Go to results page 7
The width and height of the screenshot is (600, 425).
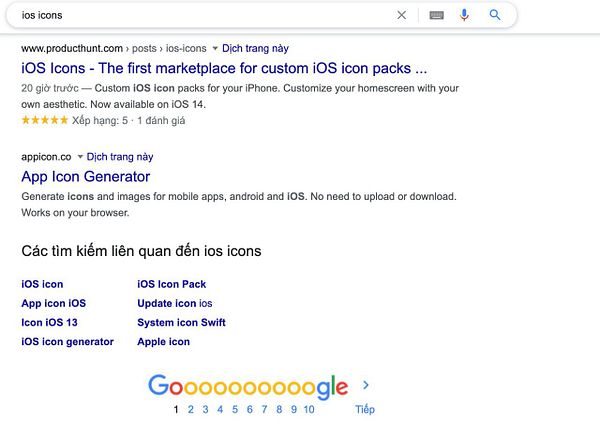tap(264, 409)
